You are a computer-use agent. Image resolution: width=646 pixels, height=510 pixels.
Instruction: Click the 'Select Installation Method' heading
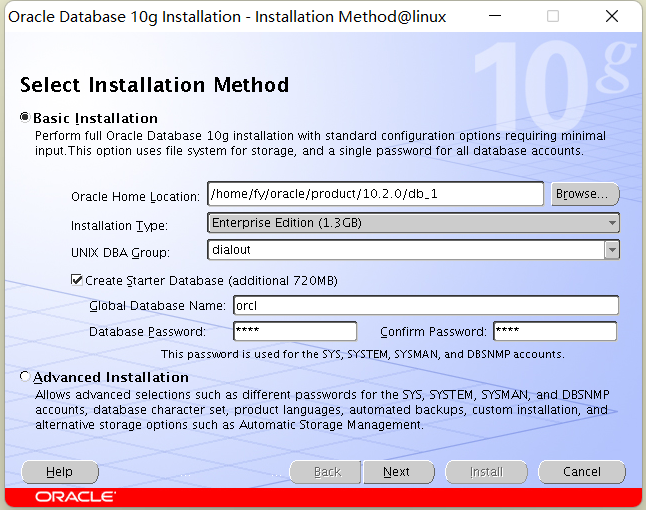click(154, 85)
